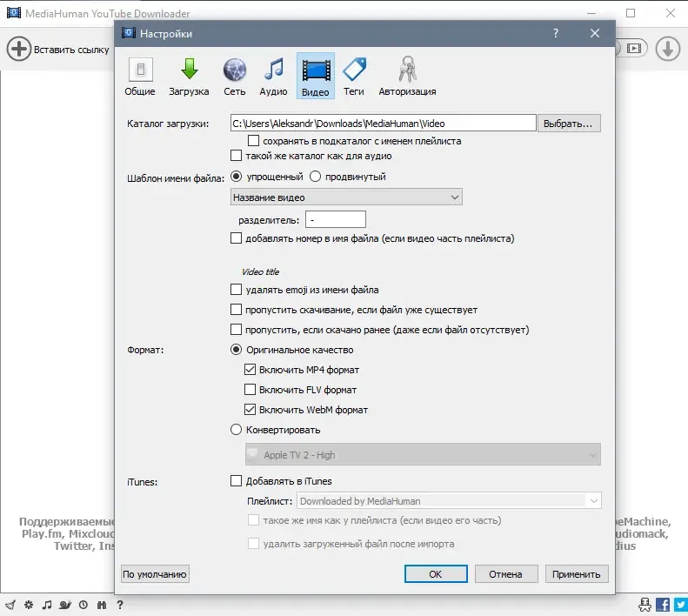Click the разделитель text field

pyautogui.click(x=336, y=219)
